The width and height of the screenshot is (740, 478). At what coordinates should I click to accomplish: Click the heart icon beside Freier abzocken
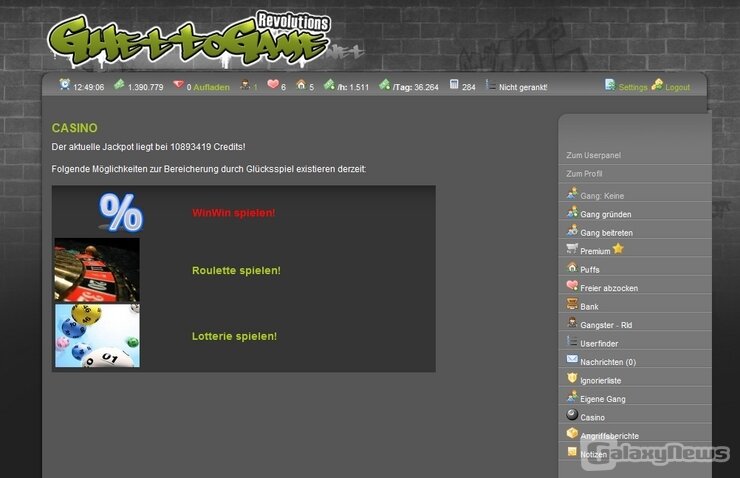[x=572, y=285]
